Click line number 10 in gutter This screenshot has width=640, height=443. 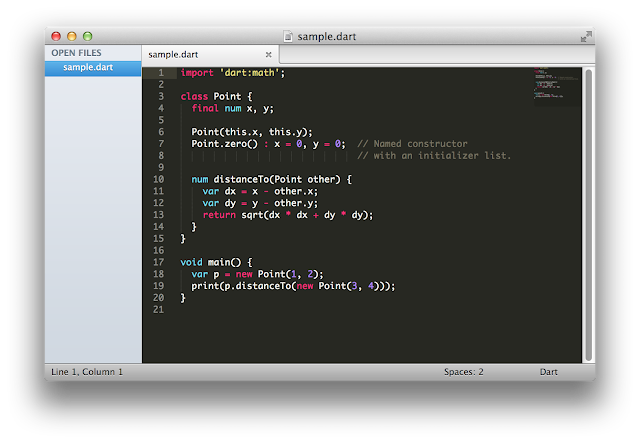click(158, 179)
